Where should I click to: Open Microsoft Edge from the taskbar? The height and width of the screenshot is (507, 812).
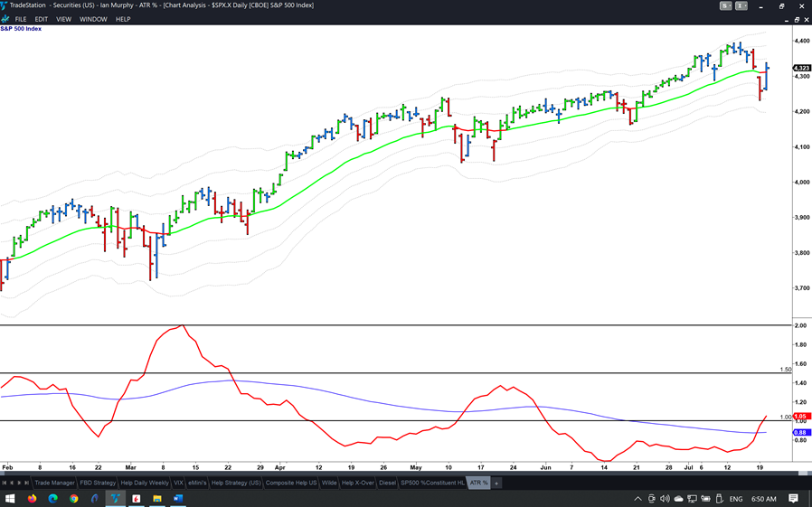pos(53,499)
